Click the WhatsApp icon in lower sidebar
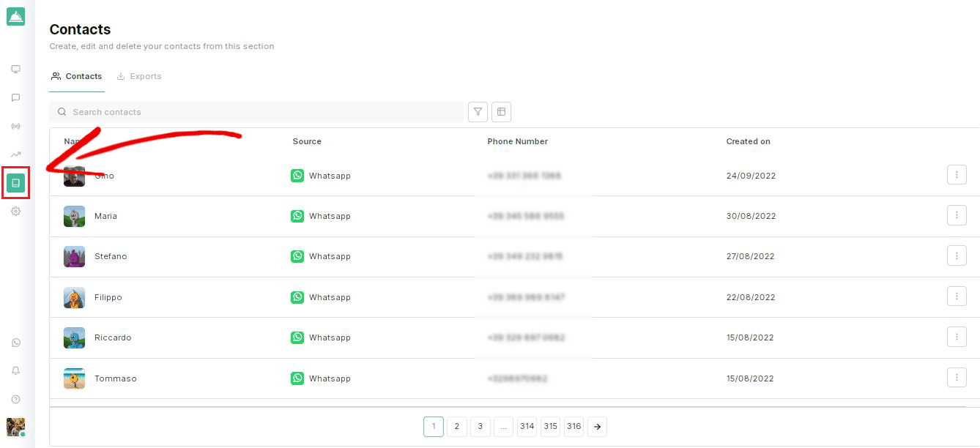This screenshot has height=448, width=980. click(15, 343)
